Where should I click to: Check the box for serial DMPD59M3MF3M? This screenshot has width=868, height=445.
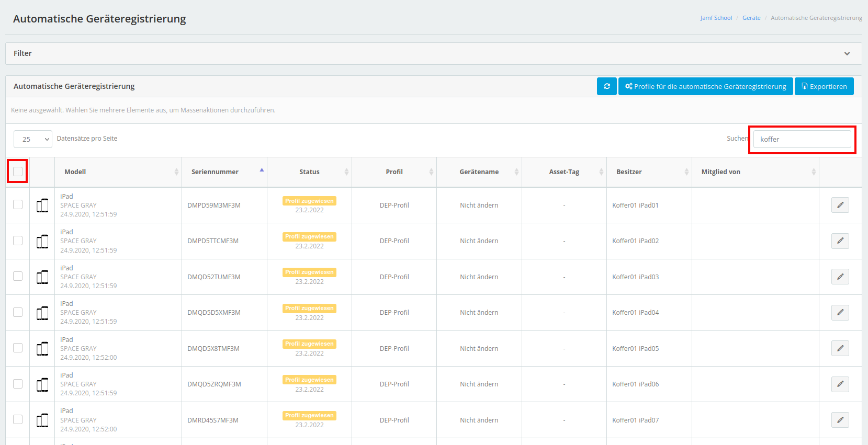18,204
